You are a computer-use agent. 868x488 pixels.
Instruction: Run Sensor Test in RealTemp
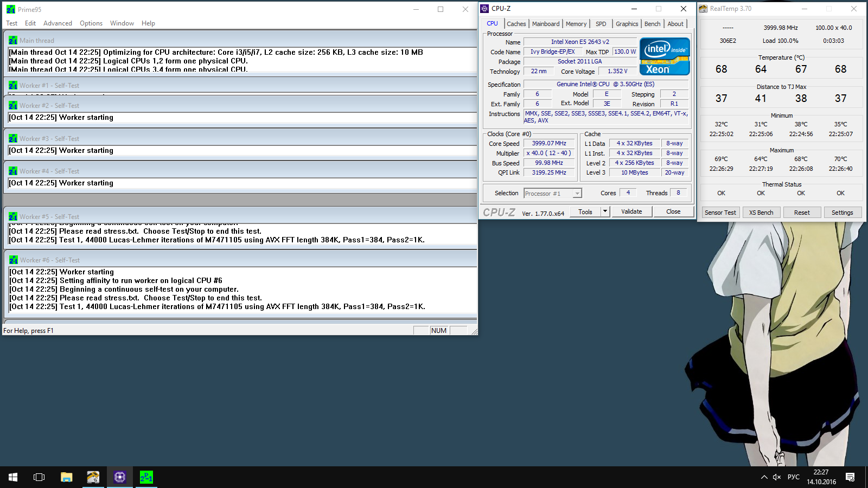[720, 213]
